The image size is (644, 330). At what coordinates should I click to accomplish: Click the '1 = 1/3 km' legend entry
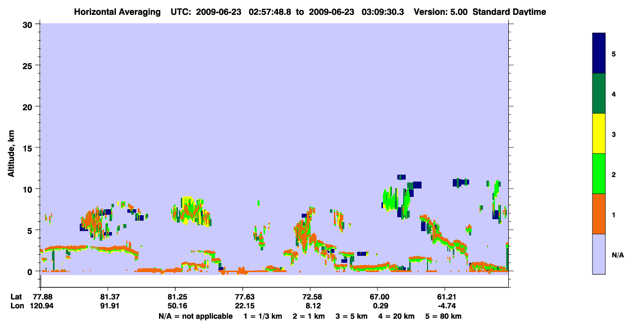coord(263,316)
